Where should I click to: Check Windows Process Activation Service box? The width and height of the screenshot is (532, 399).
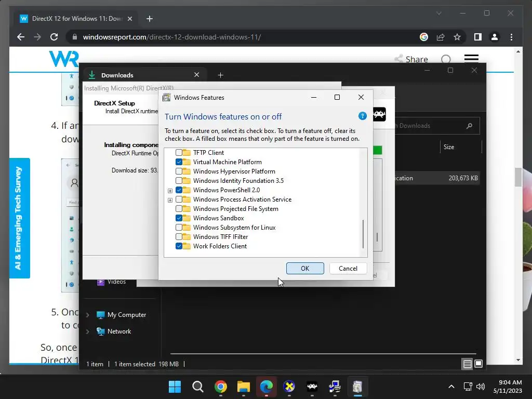[x=179, y=199]
